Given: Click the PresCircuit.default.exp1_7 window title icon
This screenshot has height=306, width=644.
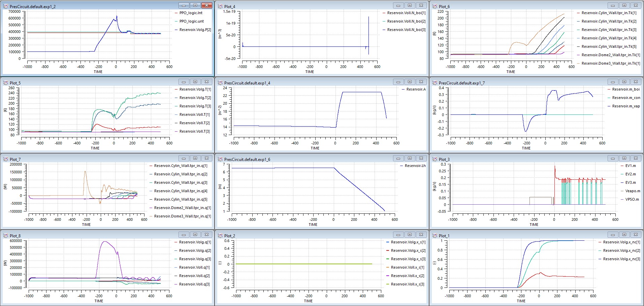Looking at the screenshot, I should tap(435, 83).
